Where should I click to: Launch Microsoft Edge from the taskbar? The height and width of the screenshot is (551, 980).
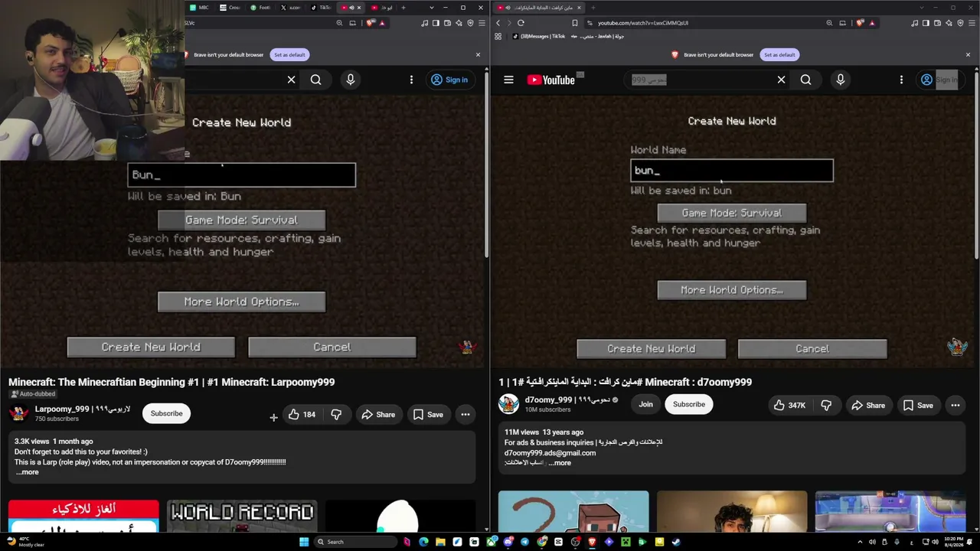click(x=423, y=542)
